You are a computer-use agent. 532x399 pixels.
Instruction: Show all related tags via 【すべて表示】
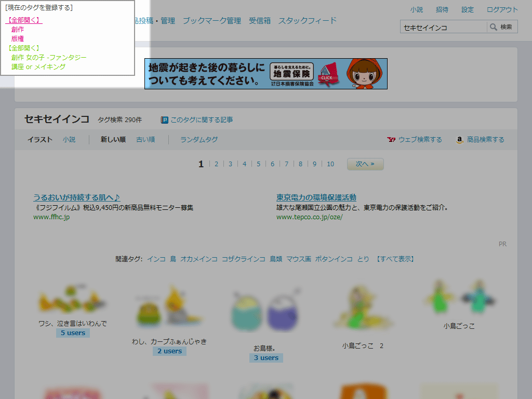click(x=395, y=259)
